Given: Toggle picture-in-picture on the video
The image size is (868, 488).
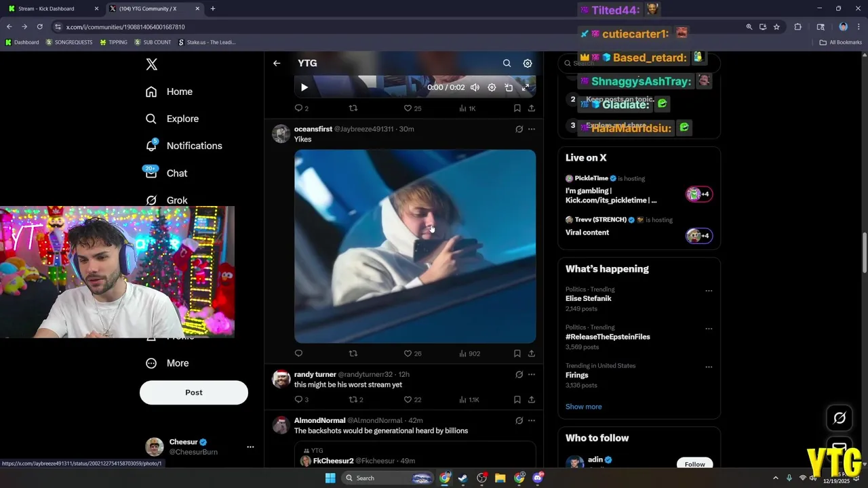Looking at the screenshot, I should [509, 87].
